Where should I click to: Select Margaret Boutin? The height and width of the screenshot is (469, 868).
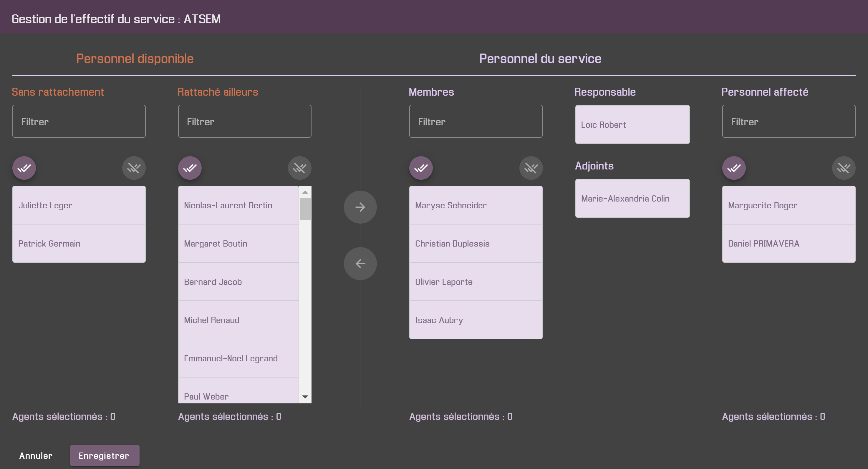coord(238,243)
